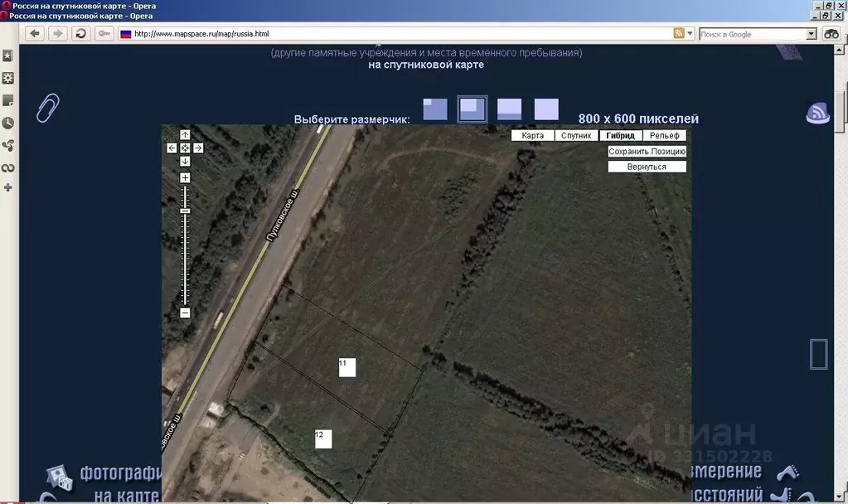The height and width of the screenshot is (504, 848).
Task: Click the 'Пулковское ш.' road label
Action: click(x=283, y=216)
